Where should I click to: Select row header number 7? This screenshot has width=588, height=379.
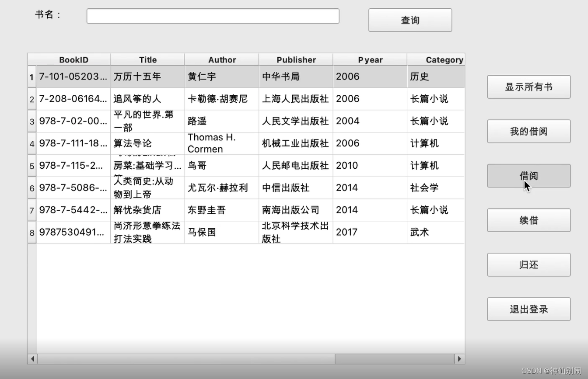tap(32, 210)
